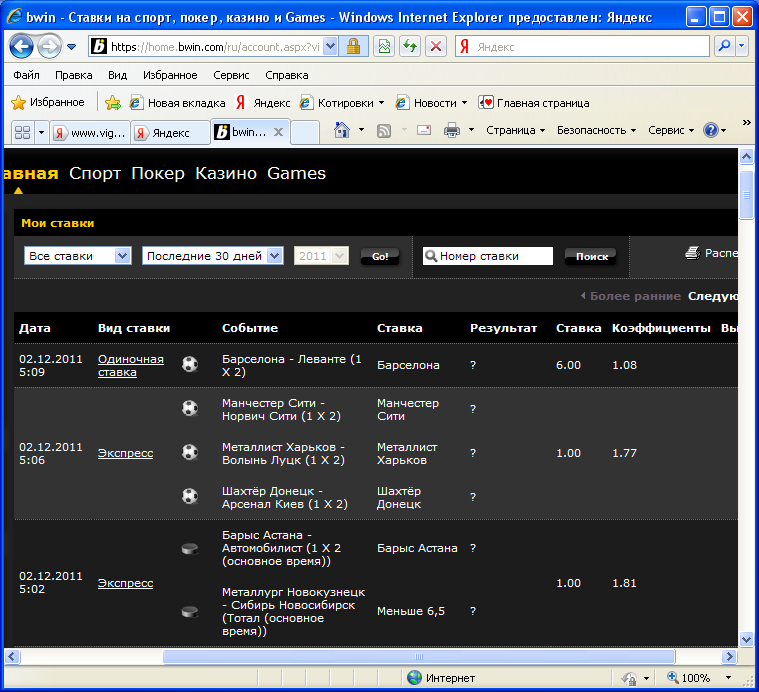Screen dimensions: 759x692
Task: Click the Номер ставки search field
Action: pos(487,256)
